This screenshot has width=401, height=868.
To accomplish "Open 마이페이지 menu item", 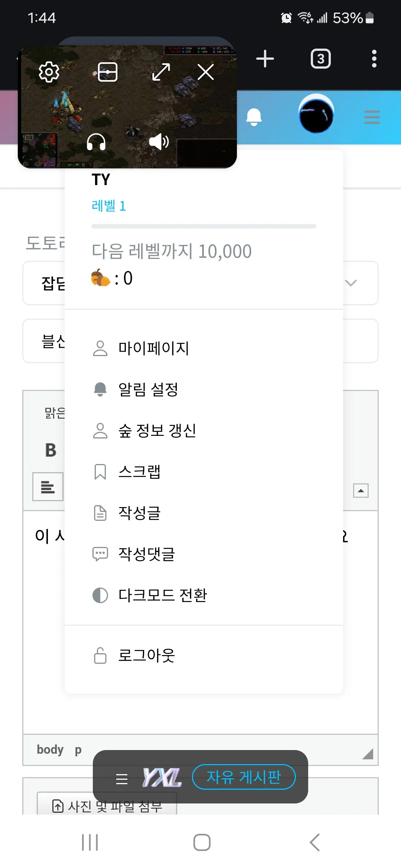I will (x=154, y=348).
